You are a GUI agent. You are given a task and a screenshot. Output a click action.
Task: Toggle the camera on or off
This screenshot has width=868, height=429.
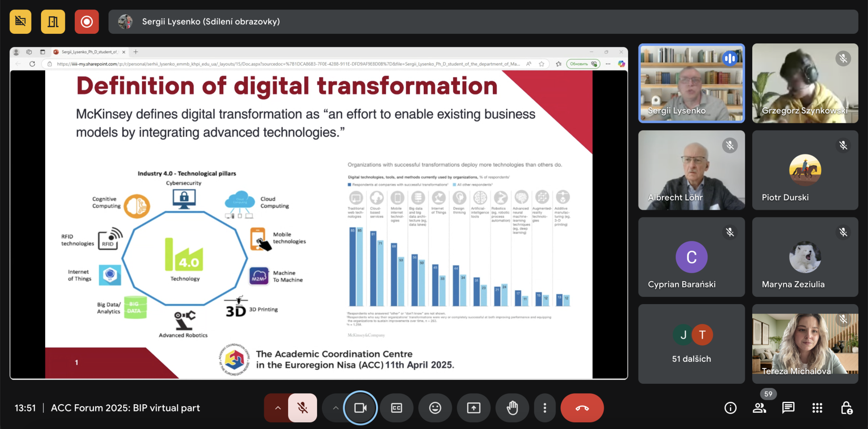click(360, 408)
